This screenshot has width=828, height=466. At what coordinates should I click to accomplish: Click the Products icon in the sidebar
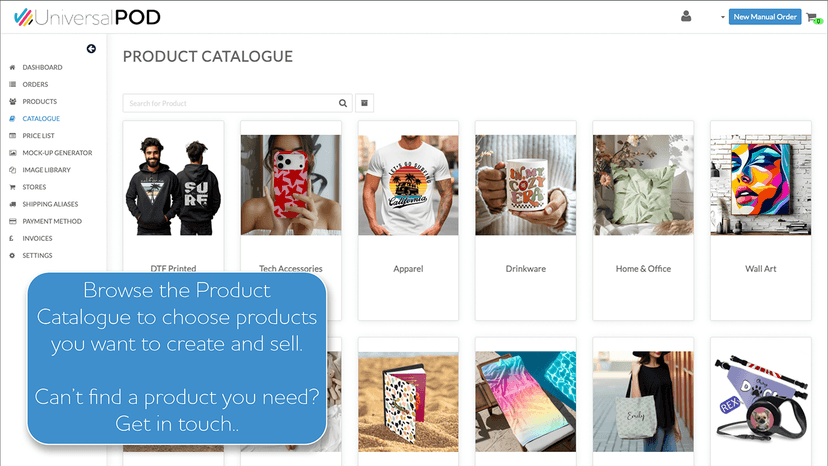click(12, 101)
